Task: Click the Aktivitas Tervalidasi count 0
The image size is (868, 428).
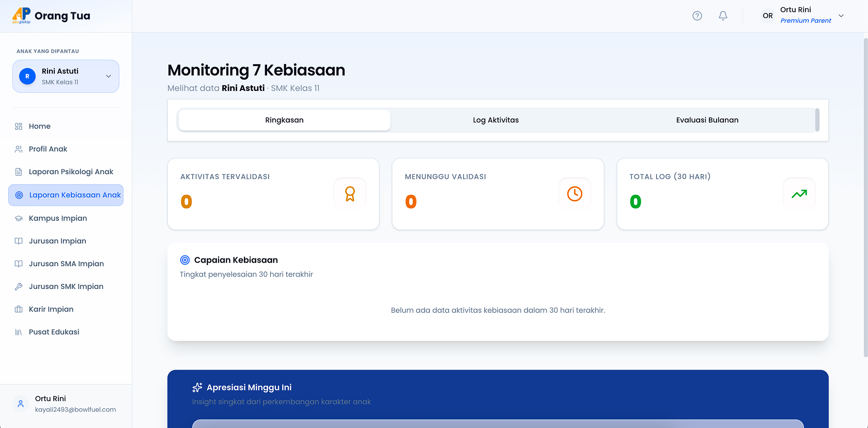Action: [x=187, y=202]
